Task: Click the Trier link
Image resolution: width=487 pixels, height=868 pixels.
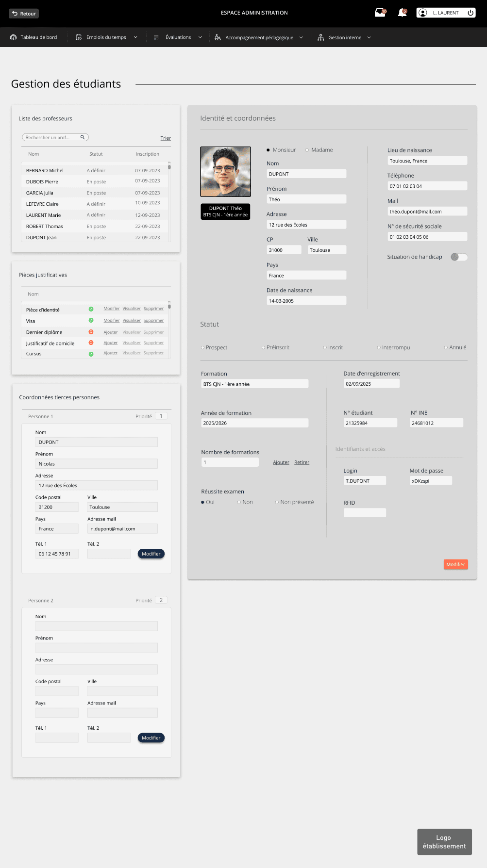Action: click(166, 138)
